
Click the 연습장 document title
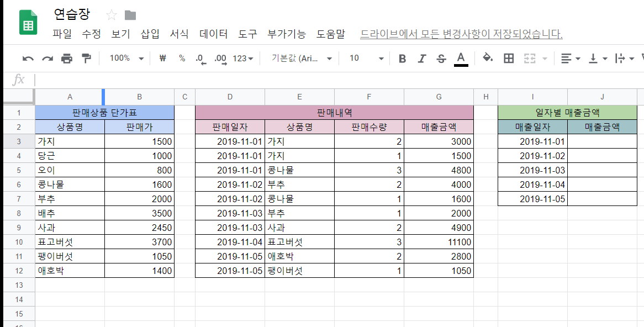pos(71,14)
